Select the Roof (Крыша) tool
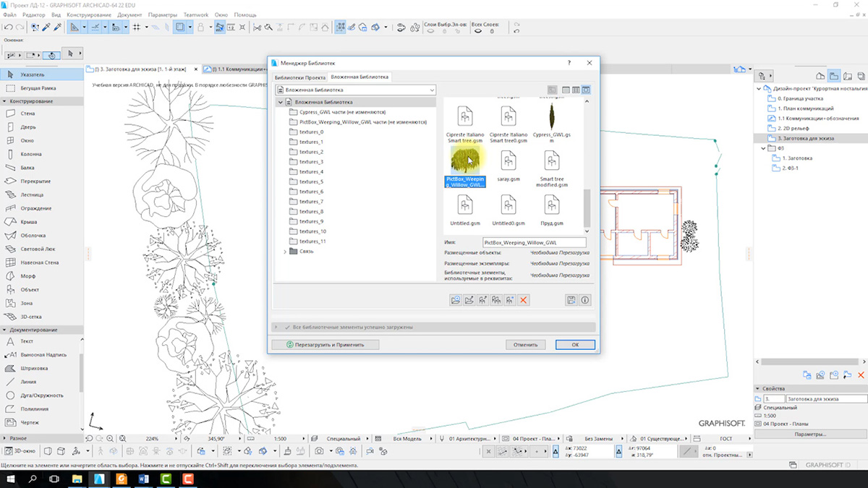 coord(29,222)
